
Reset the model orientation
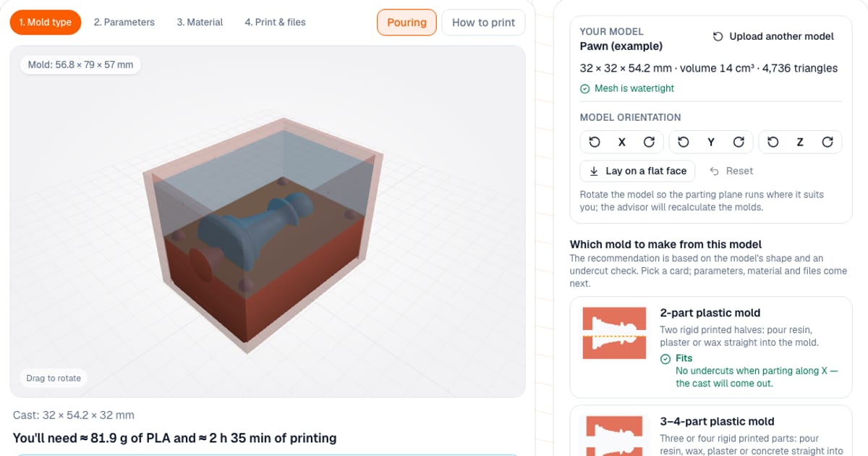pos(731,171)
